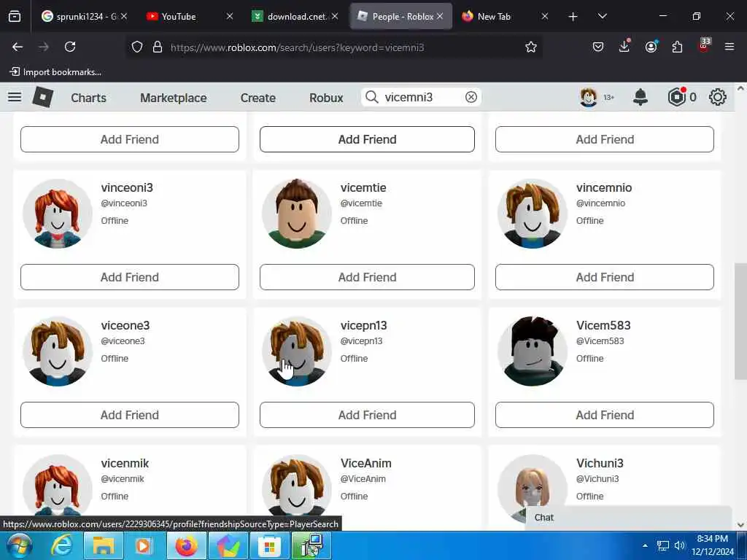Open the taskbar clock showing 8:34 PM
This screenshot has height=560, width=747.
[713, 545]
